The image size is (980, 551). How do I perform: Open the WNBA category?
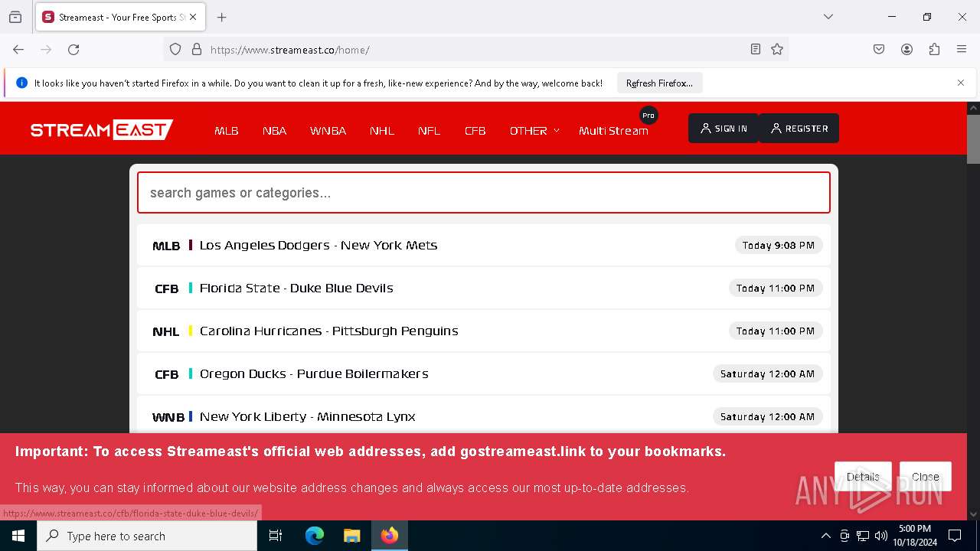[x=328, y=131]
